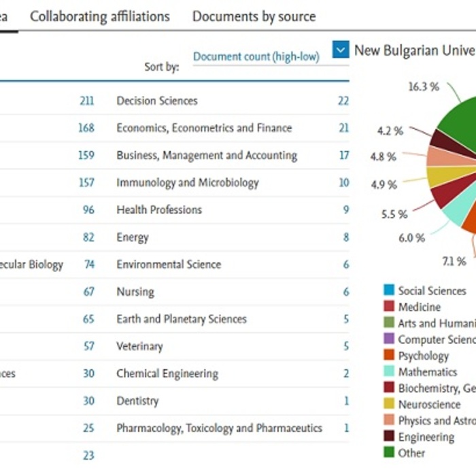The height and width of the screenshot is (476, 476).
Task: Open the Document count (high-low) sort dropdown
Action: click(256, 57)
